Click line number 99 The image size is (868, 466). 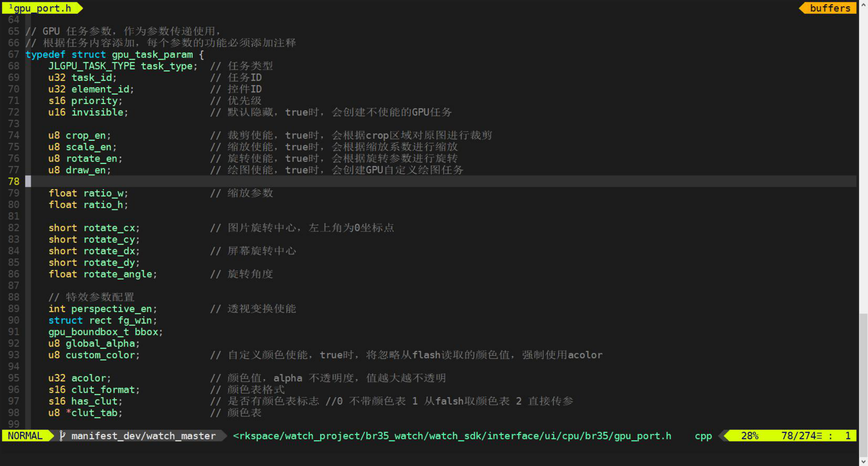click(x=14, y=424)
